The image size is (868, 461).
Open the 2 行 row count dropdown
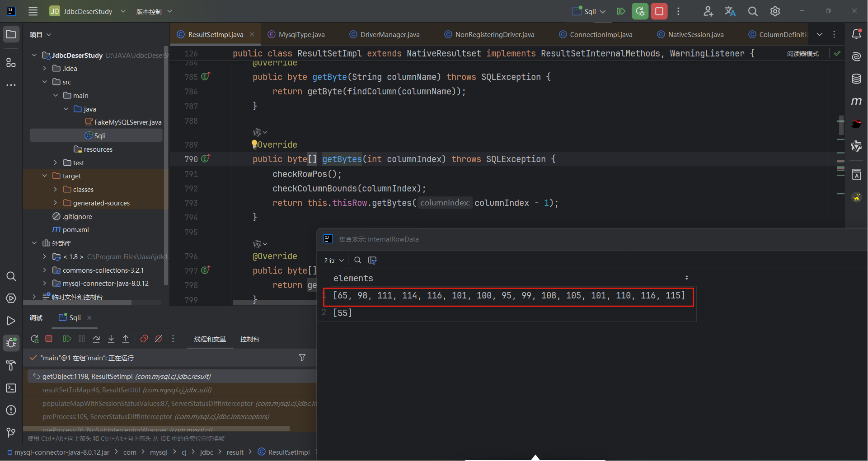tap(334, 260)
